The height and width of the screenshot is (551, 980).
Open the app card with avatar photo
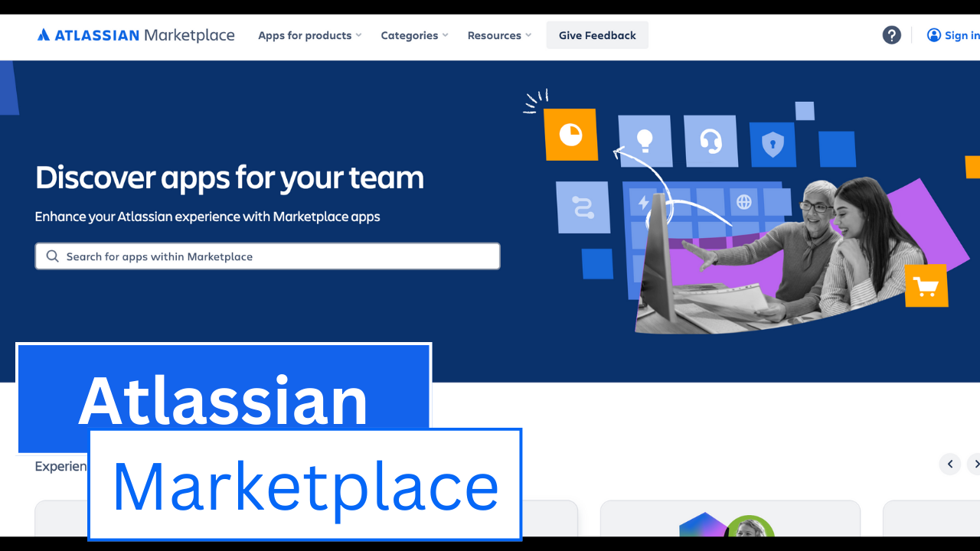[x=730, y=519]
